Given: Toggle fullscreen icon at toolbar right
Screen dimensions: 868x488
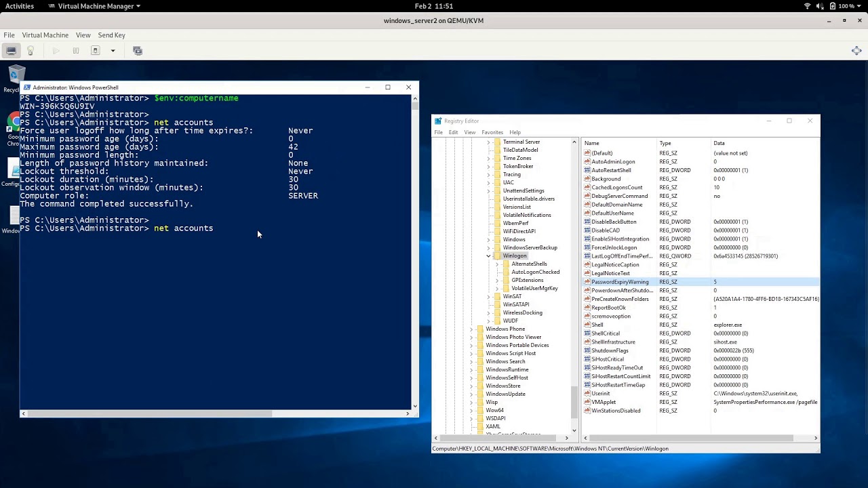Looking at the screenshot, I should pos(856,51).
